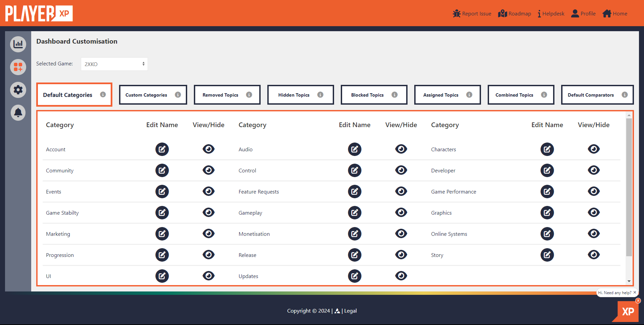
Task: Open settings via the gear sidebar icon
Action: [x=18, y=90]
